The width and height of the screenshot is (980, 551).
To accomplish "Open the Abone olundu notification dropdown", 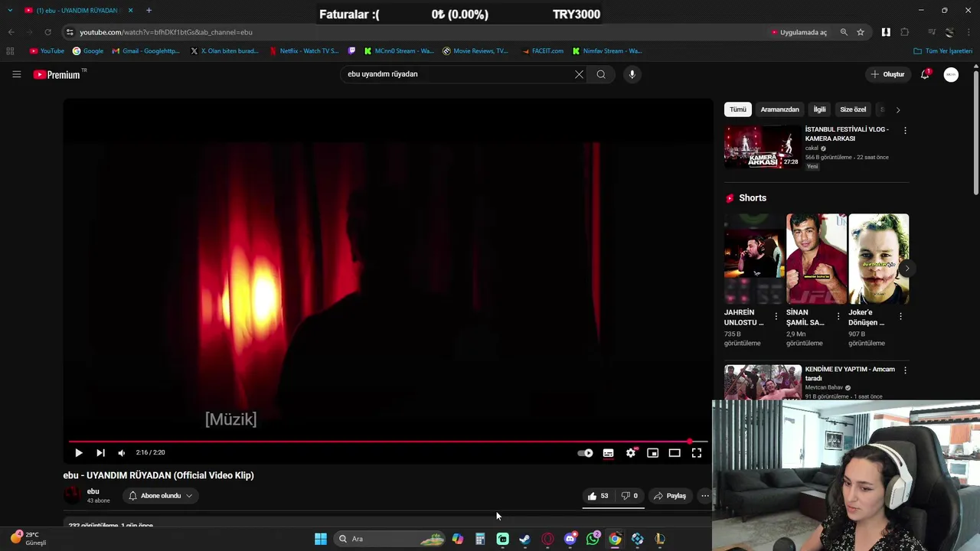I will pyautogui.click(x=161, y=496).
